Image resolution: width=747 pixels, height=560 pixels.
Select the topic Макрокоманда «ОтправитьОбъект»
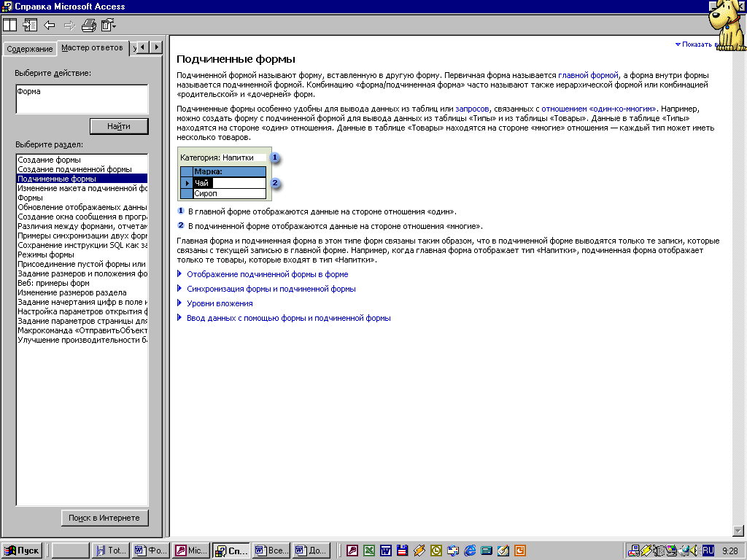coord(82,330)
